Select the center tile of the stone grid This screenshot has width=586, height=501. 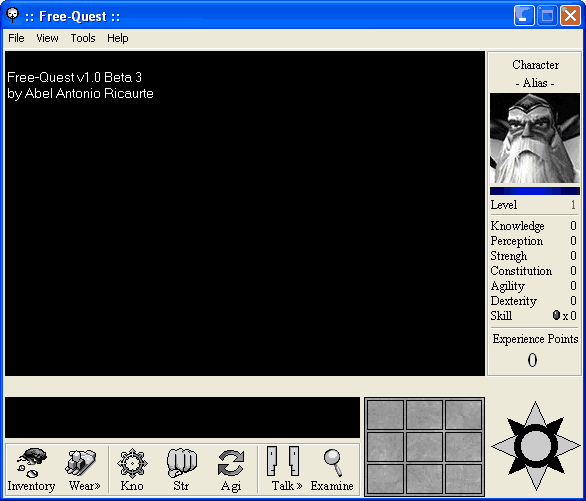tap(425, 446)
